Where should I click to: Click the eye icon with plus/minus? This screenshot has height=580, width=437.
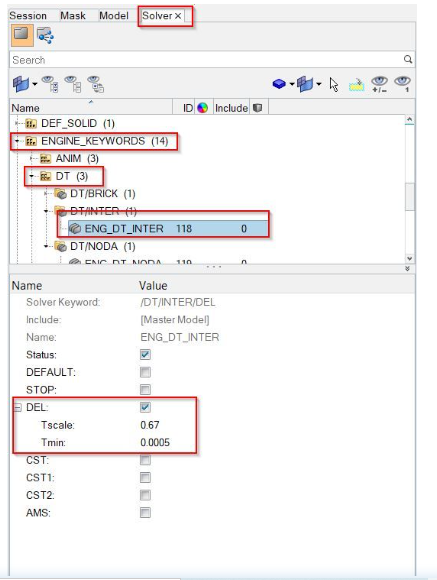coord(379,84)
